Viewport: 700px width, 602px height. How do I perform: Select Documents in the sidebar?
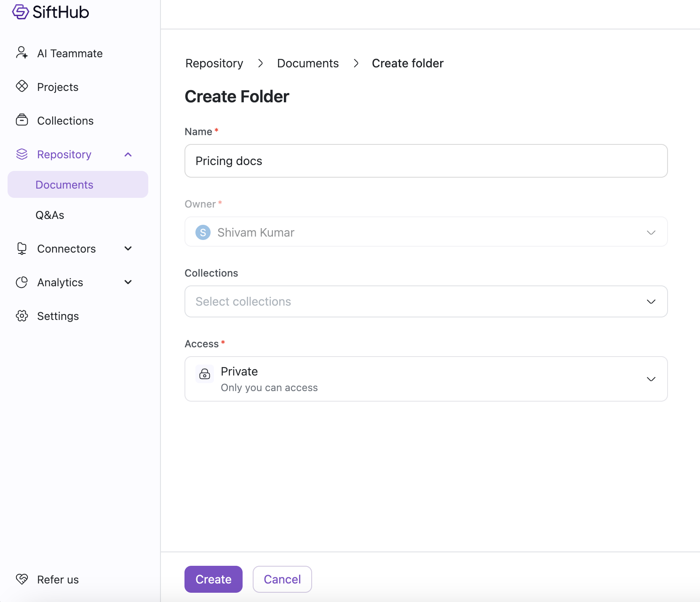pyautogui.click(x=64, y=185)
